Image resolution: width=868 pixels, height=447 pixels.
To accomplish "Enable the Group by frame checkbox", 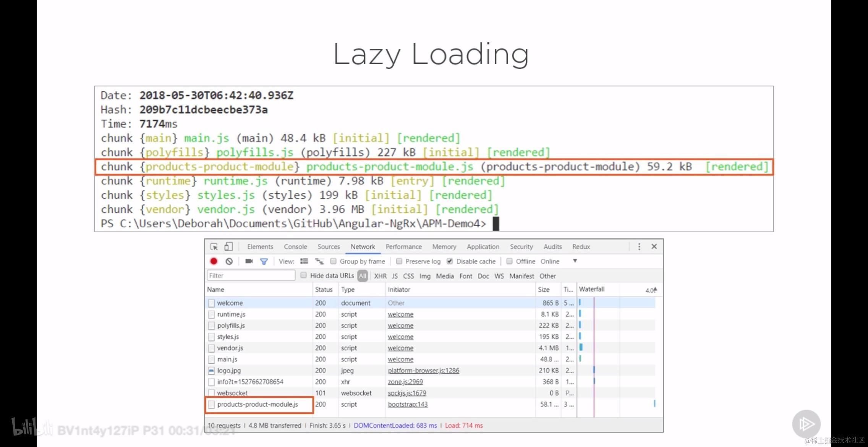I will pos(334,261).
